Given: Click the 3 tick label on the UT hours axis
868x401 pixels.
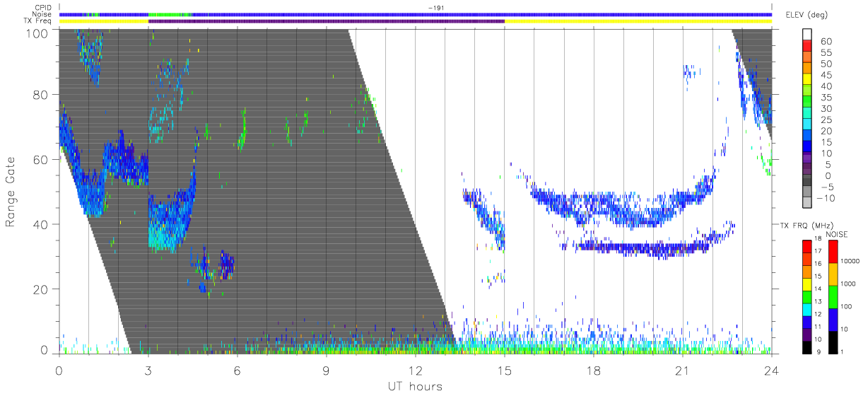Looking at the screenshot, I should coord(148,370).
